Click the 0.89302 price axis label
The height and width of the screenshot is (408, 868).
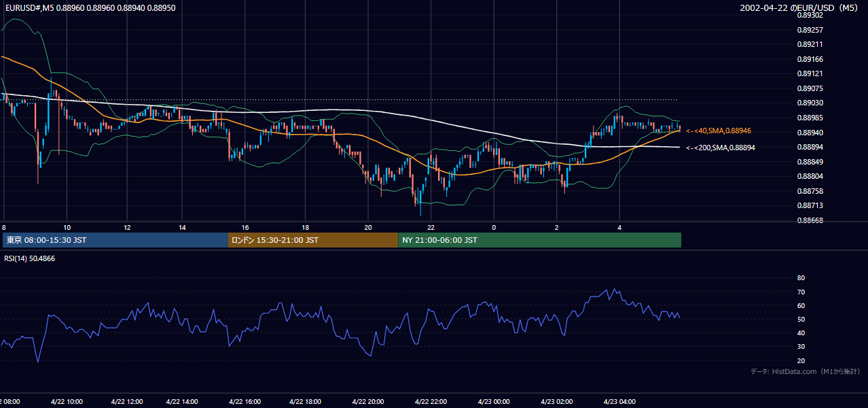(x=810, y=15)
